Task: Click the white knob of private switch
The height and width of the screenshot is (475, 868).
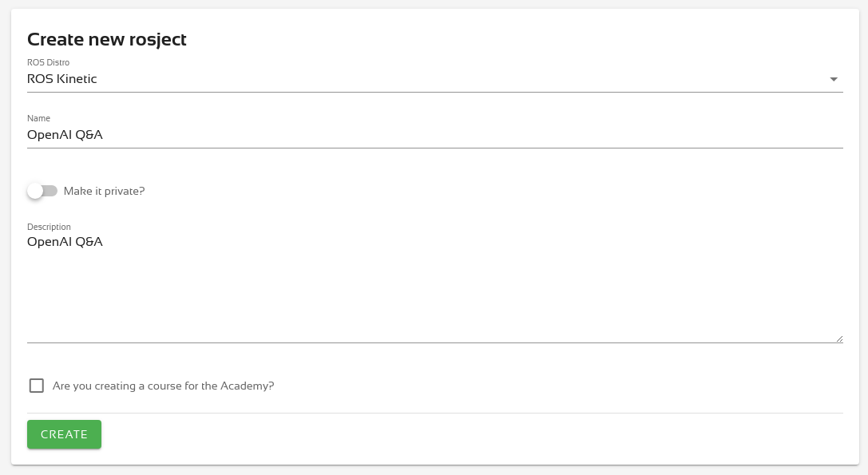Action: pyautogui.click(x=35, y=191)
